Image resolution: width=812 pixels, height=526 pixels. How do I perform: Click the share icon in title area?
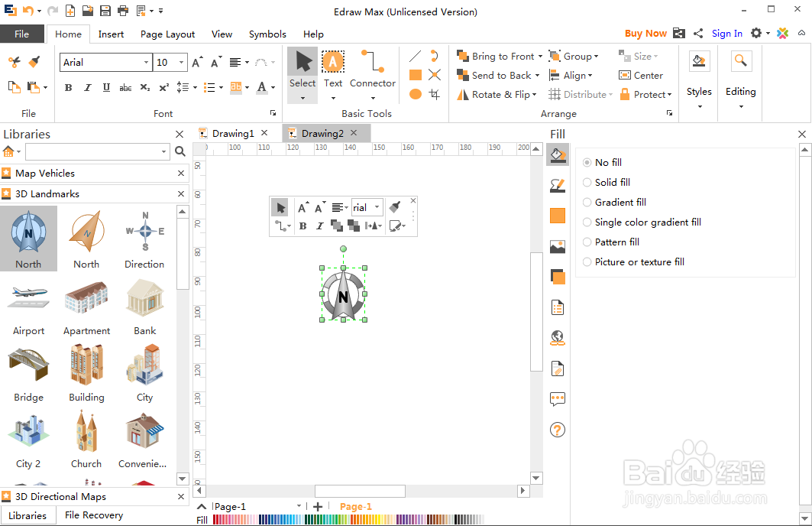[x=698, y=33]
